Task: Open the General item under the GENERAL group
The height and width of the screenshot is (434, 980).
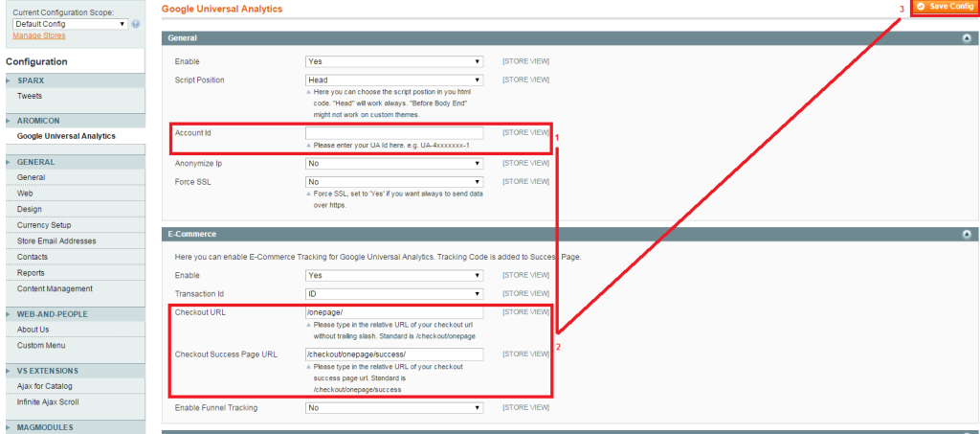Action: pyautogui.click(x=31, y=177)
